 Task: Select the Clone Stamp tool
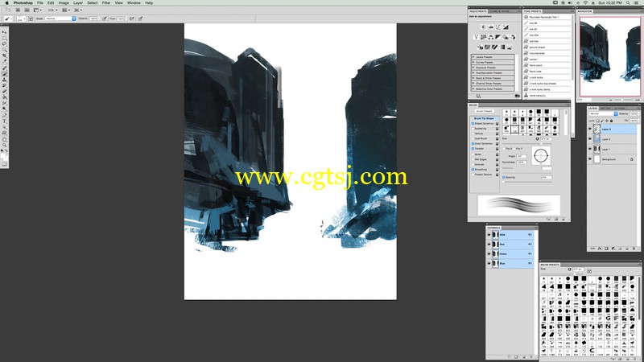click(x=5, y=79)
